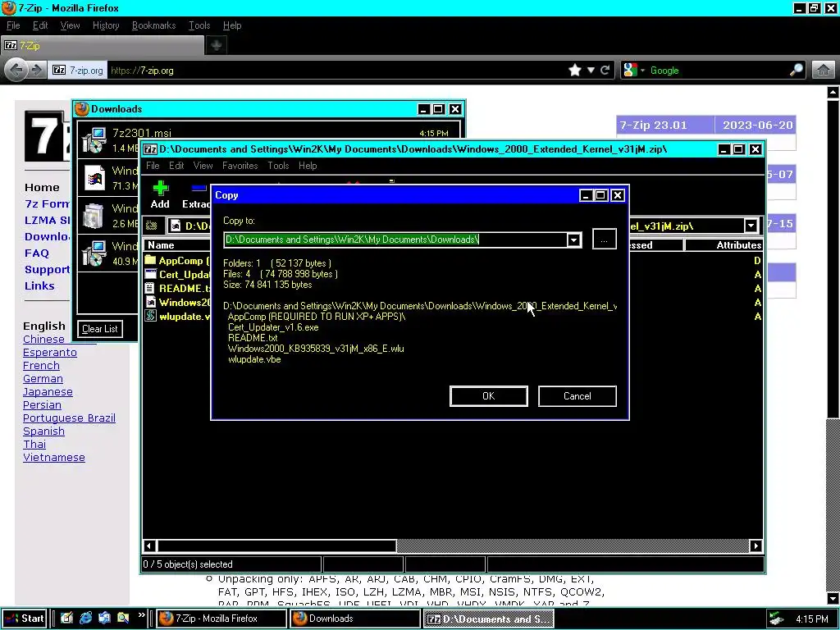Open bookmark history dropdown arrow in URL bar
The image size is (840, 630).
tap(591, 71)
